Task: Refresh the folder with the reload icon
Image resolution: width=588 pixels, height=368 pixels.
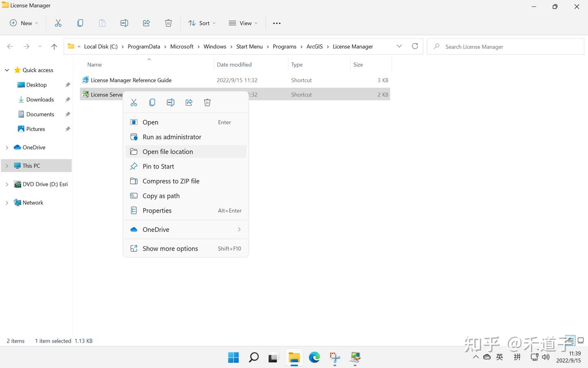Action: point(415,46)
